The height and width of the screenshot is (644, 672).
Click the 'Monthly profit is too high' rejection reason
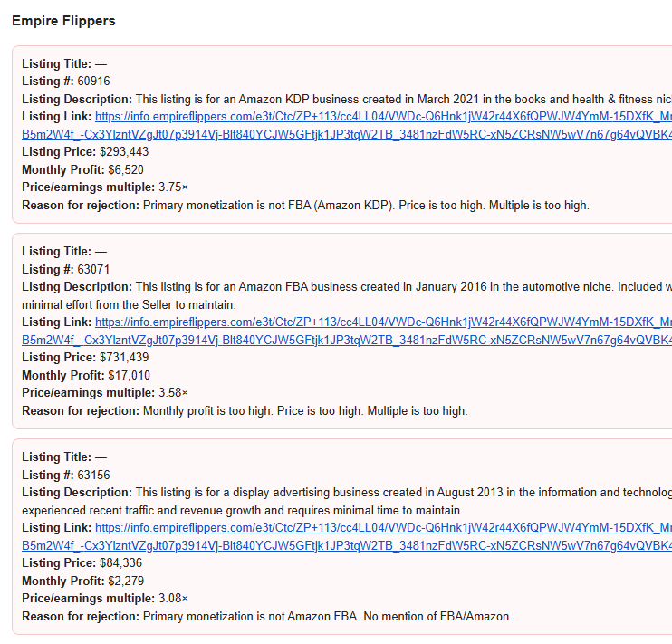click(x=208, y=410)
